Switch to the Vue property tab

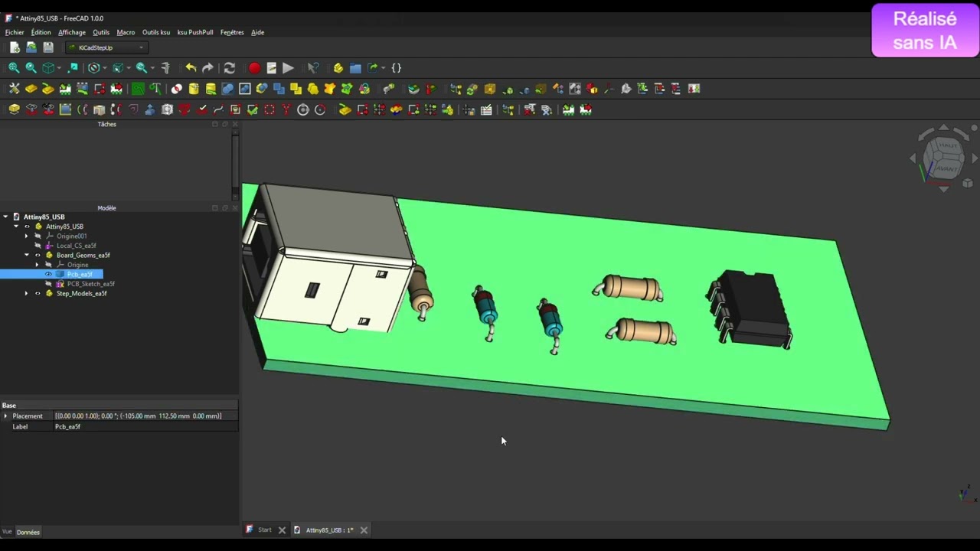pyautogui.click(x=7, y=532)
